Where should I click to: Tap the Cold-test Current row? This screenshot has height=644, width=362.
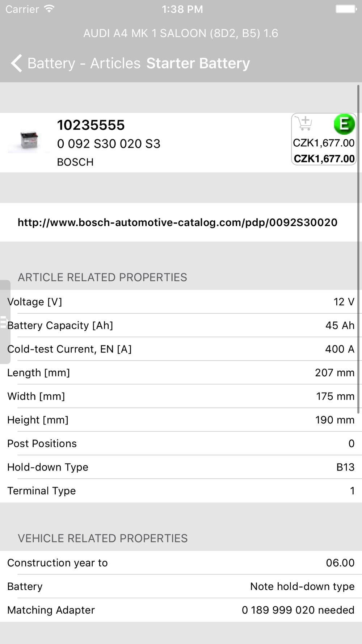click(x=181, y=349)
